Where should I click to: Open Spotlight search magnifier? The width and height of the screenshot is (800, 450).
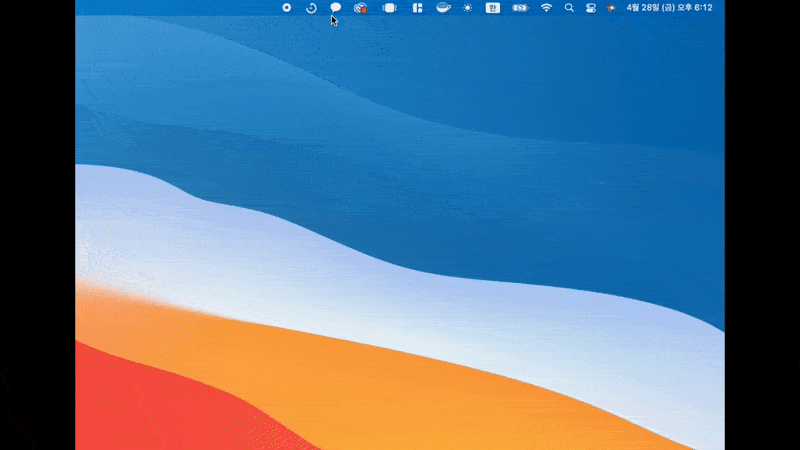coord(569,8)
